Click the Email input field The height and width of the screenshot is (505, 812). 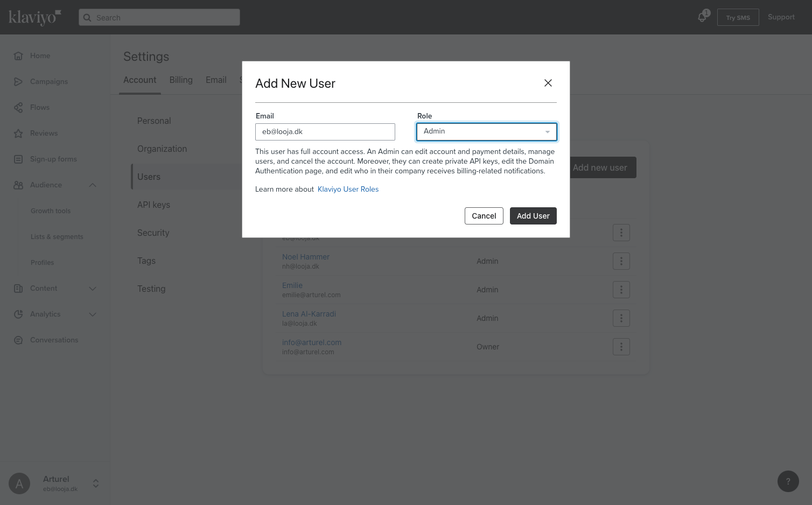click(325, 132)
